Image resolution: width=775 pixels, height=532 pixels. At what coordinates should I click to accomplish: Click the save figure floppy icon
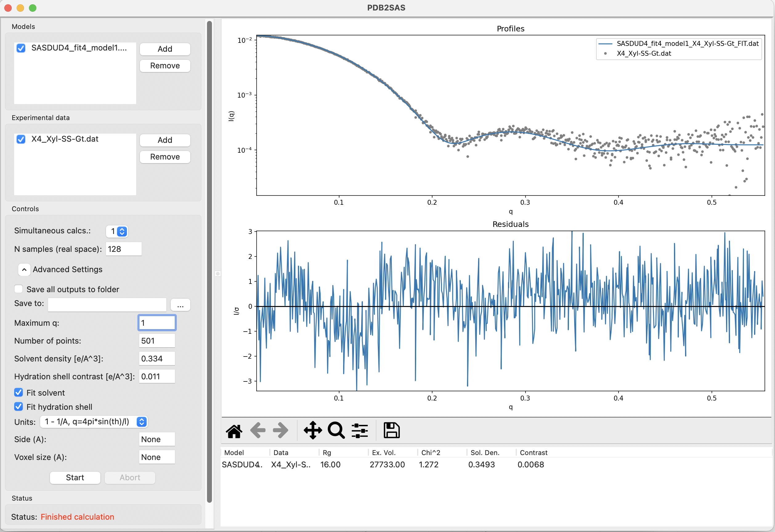click(392, 431)
